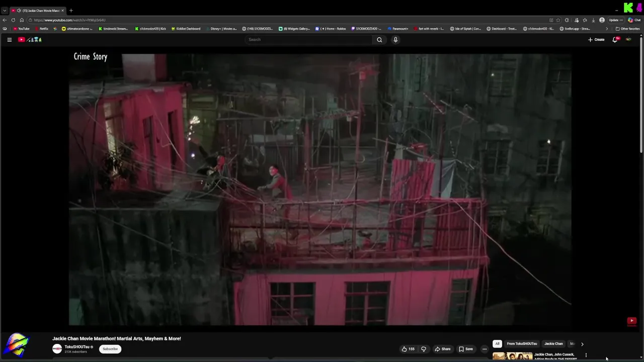
Task: Reload the current page
Action: point(13,20)
